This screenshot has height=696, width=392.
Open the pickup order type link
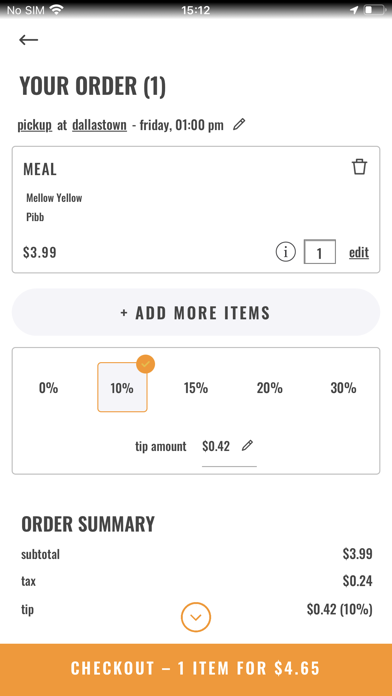[35, 125]
